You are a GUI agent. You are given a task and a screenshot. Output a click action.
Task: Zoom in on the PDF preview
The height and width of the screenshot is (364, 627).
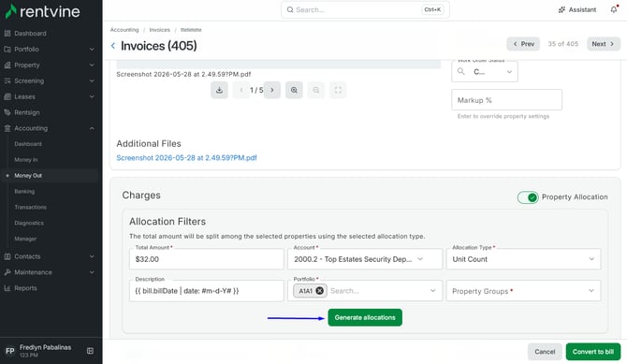(x=294, y=90)
